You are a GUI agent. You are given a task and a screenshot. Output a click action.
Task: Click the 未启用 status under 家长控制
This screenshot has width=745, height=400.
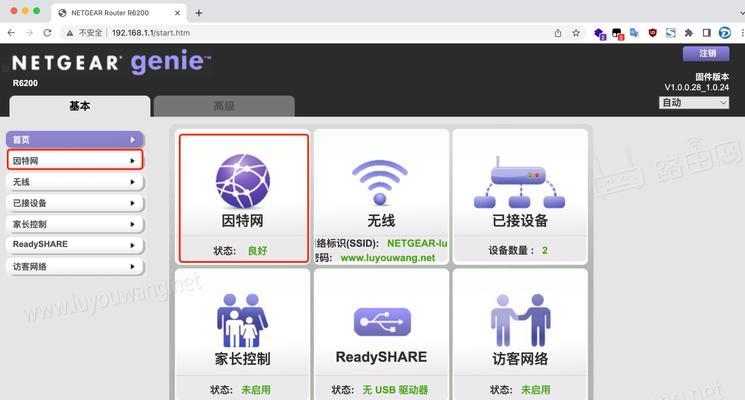coord(256,390)
